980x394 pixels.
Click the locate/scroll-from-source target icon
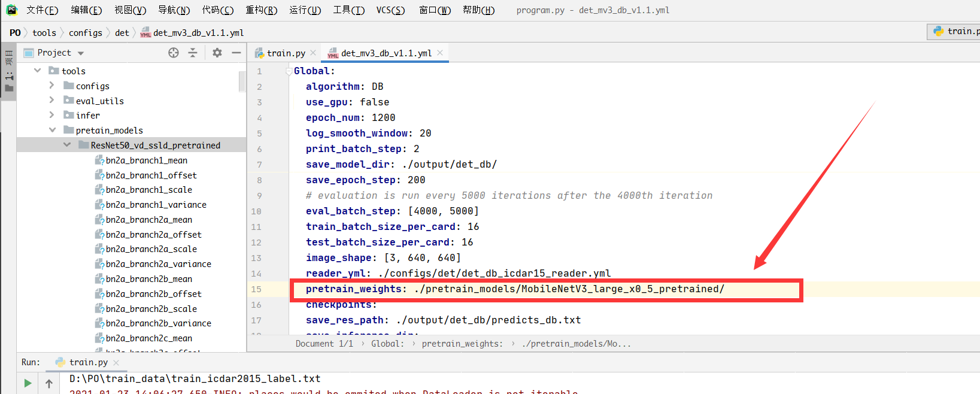(174, 53)
